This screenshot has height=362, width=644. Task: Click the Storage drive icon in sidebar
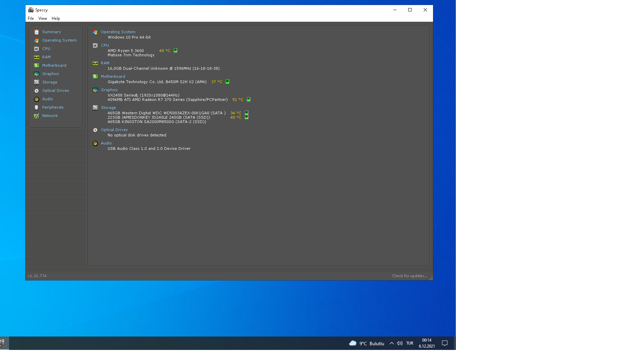(37, 82)
